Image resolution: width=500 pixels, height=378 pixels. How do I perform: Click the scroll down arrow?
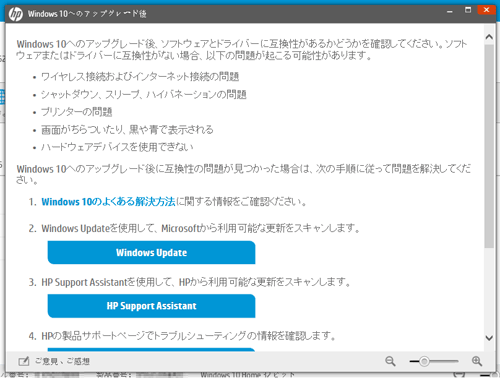point(489,338)
